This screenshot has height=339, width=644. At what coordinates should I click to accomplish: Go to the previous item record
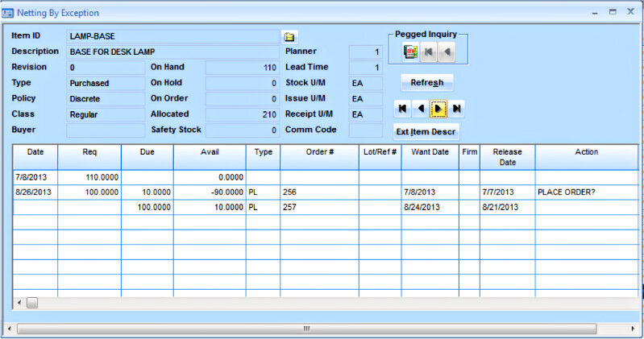click(420, 108)
